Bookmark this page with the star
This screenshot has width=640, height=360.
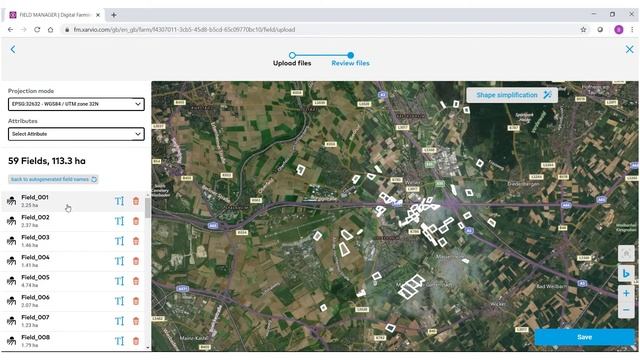pos(583,29)
